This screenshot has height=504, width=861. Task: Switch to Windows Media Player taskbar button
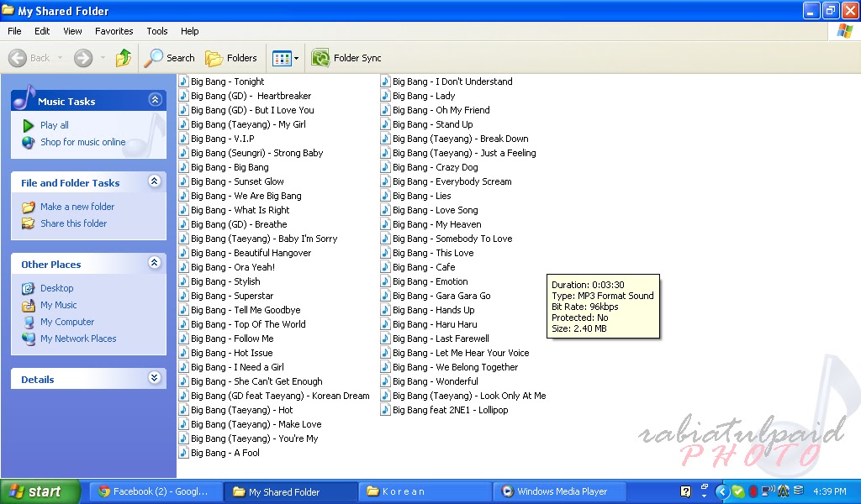tap(559, 491)
